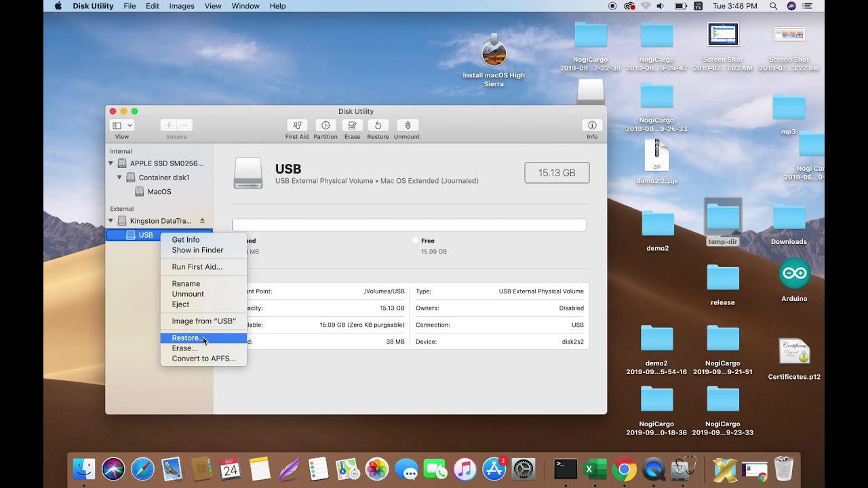Choose Erase... from context menu
The height and width of the screenshot is (488, 868).
point(203,348)
